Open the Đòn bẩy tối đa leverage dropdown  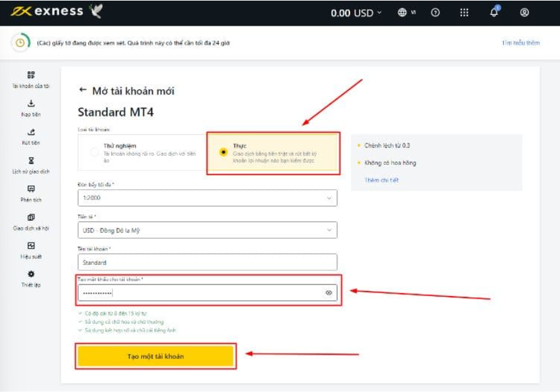click(207, 198)
